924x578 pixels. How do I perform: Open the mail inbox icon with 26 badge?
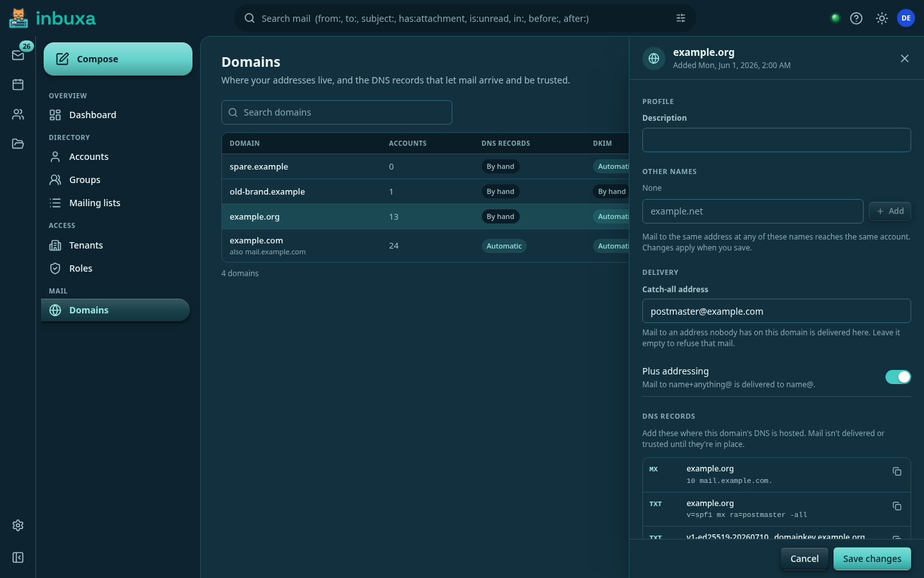click(x=18, y=55)
